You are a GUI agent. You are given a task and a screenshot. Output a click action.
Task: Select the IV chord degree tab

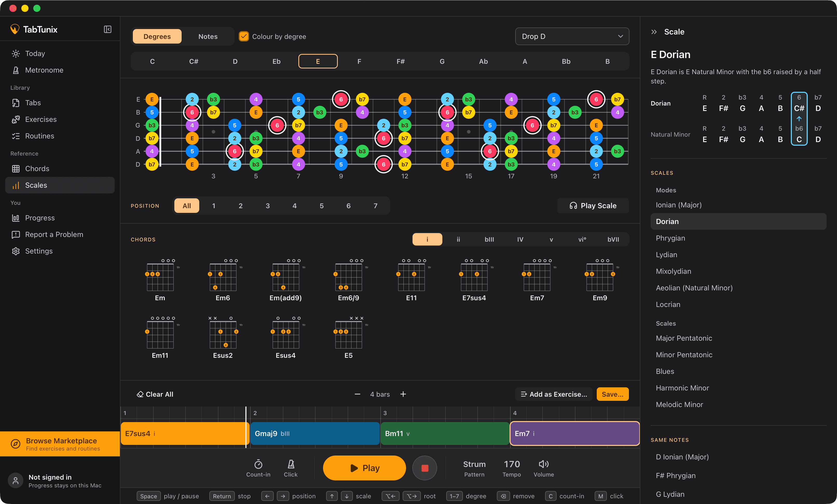(x=520, y=239)
